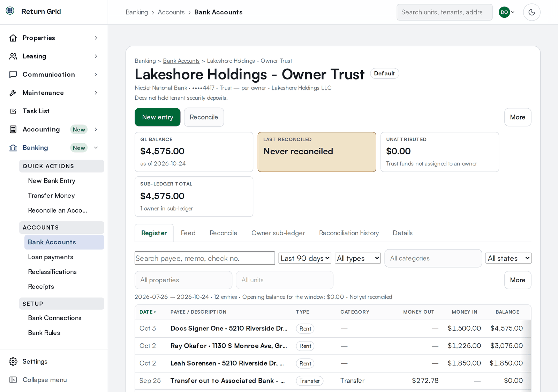Expand the Maintenance submenu chevron
This screenshot has width=558, height=392.
coord(96,93)
